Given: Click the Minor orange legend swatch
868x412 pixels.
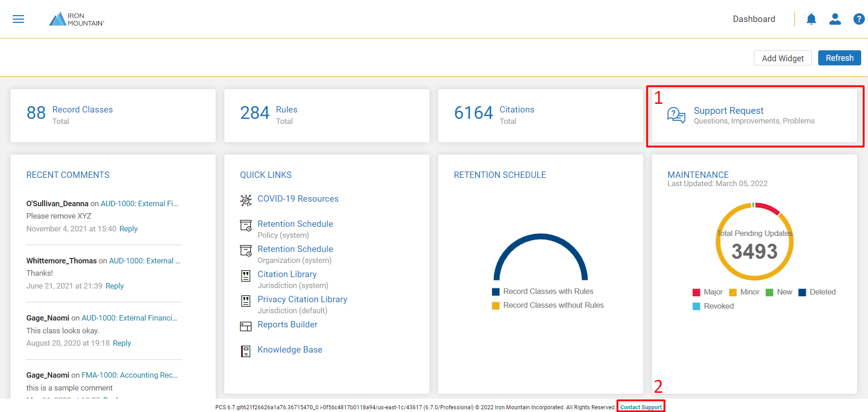Looking at the screenshot, I should coord(733,293).
